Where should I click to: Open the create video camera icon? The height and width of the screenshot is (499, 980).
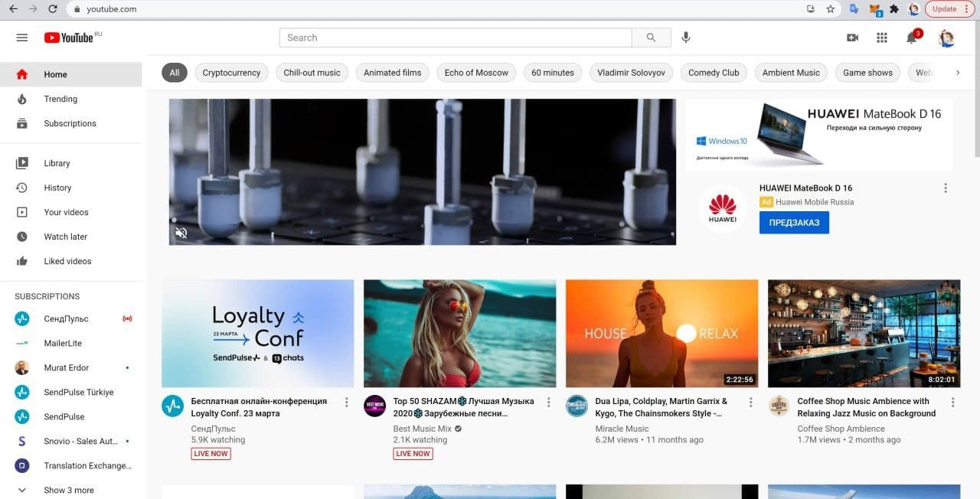[x=852, y=38]
